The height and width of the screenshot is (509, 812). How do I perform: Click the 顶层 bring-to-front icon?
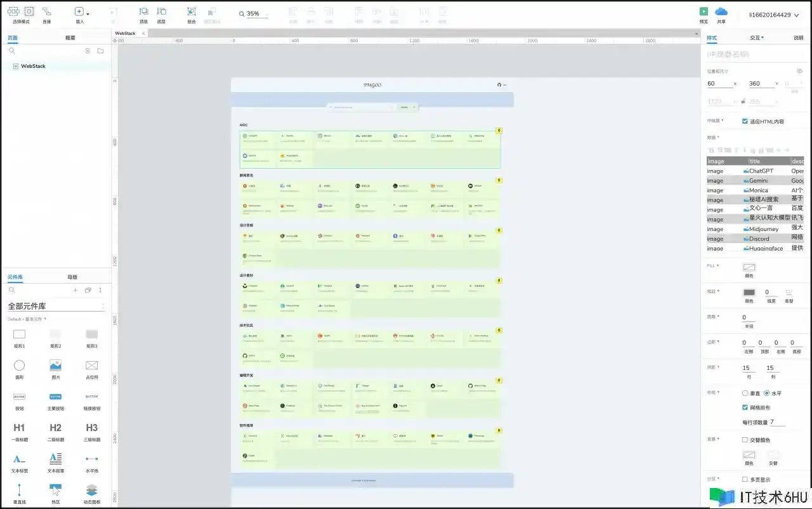143,11
